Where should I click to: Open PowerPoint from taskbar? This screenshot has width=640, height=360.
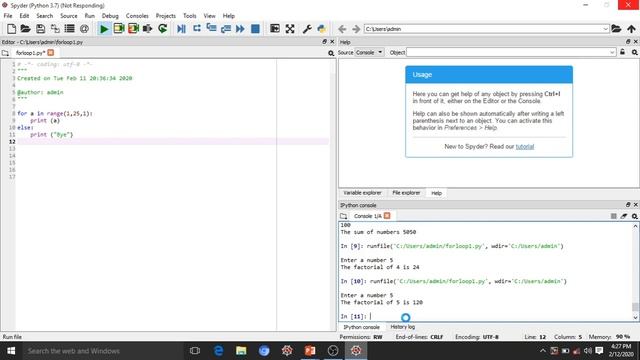pos(310,351)
